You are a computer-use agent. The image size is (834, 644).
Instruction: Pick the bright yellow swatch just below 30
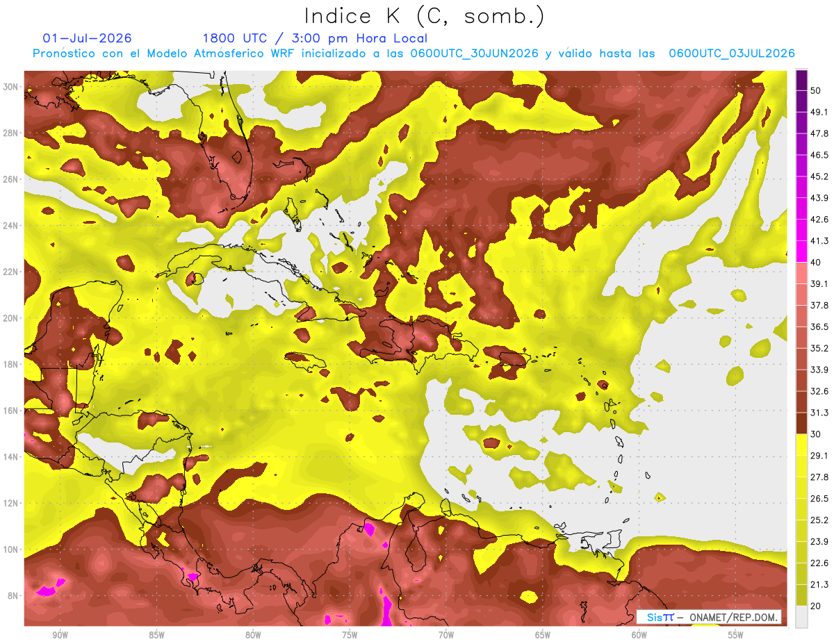(x=802, y=445)
